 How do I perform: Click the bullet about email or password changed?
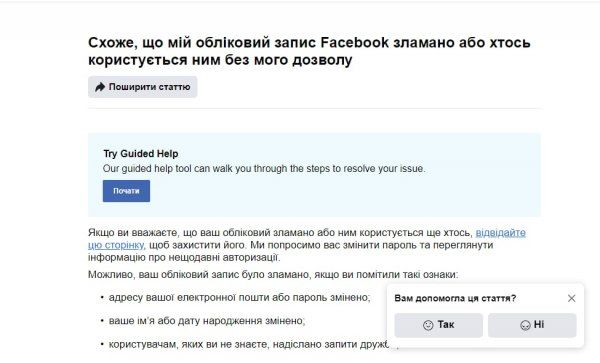coord(240,297)
